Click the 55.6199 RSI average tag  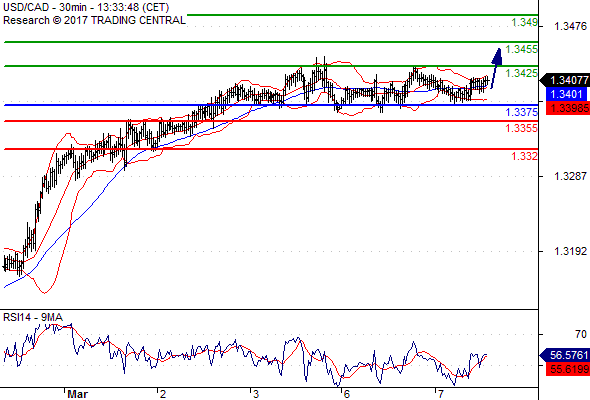pyautogui.click(x=568, y=369)
